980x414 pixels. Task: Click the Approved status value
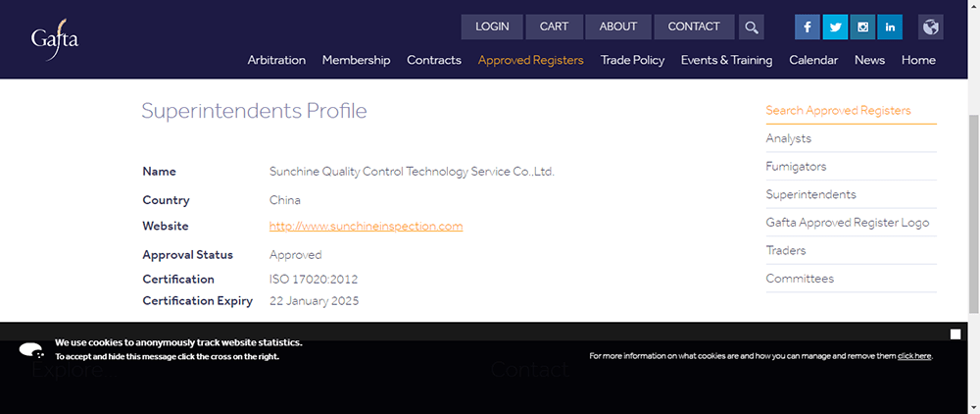click(x=296, y=255)
